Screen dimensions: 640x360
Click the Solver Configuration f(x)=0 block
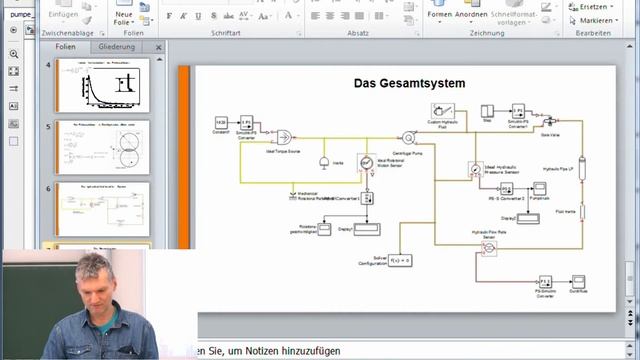400,260
